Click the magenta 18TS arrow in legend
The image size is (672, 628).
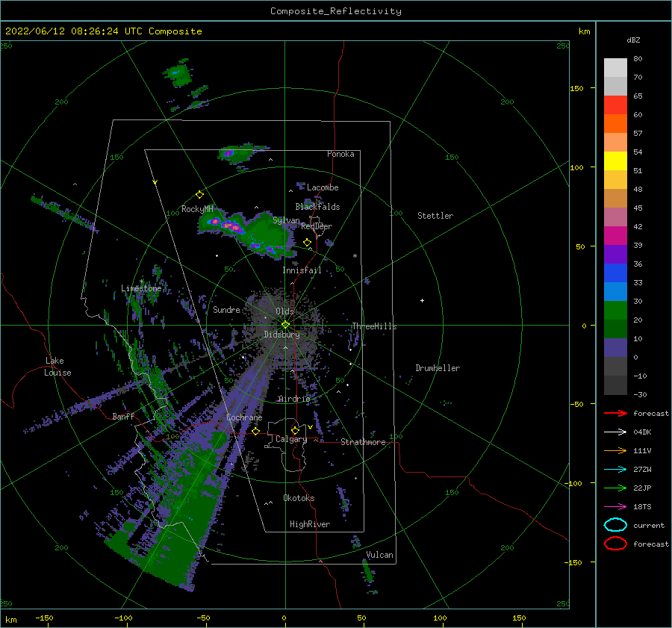615,507
